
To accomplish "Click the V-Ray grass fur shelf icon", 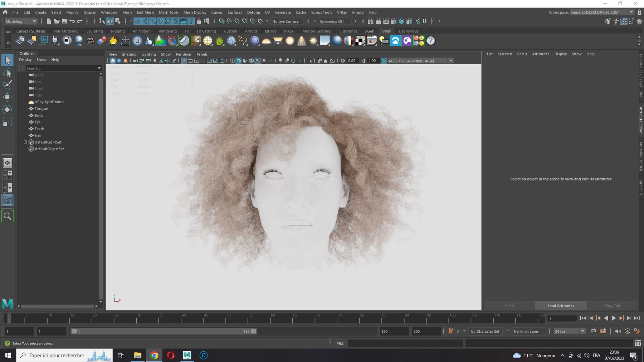I will [220, 41].
